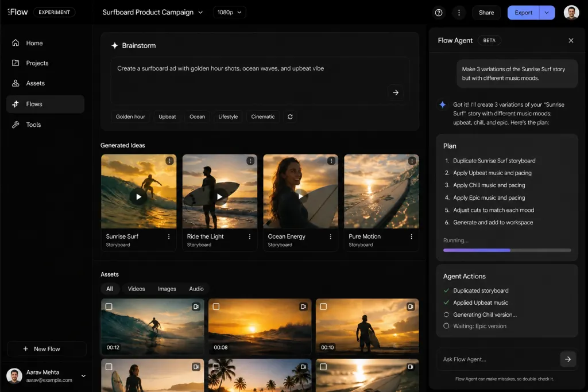Open overlay menu on Ride the Light thumbnail
Viewport: 588px width, 392px height.
click(250, 161)
